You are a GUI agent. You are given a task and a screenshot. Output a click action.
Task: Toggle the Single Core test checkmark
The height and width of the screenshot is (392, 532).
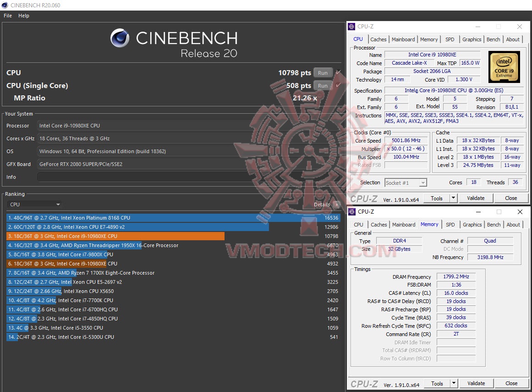pyautogui.click(x=338, y=85)
